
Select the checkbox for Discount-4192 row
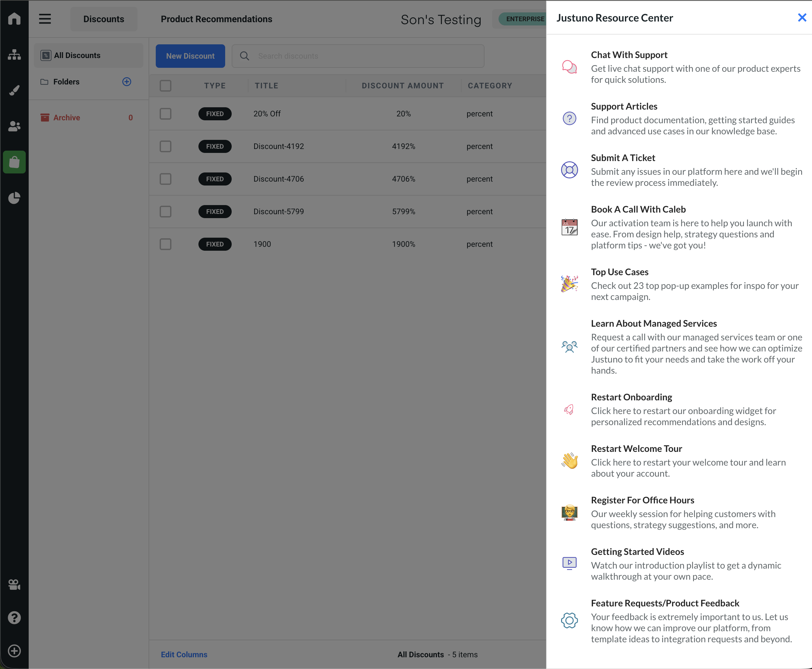pyautogui.click(x=166, y=146)
